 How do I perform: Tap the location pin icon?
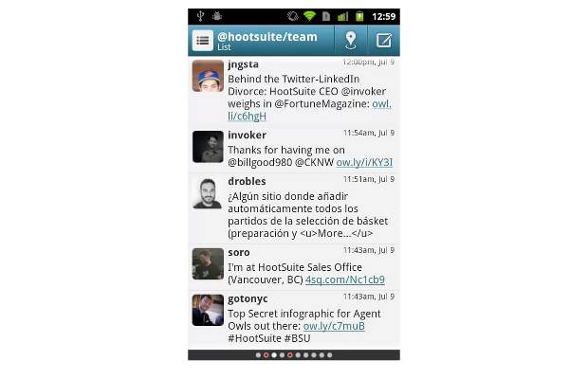(350, 40)
